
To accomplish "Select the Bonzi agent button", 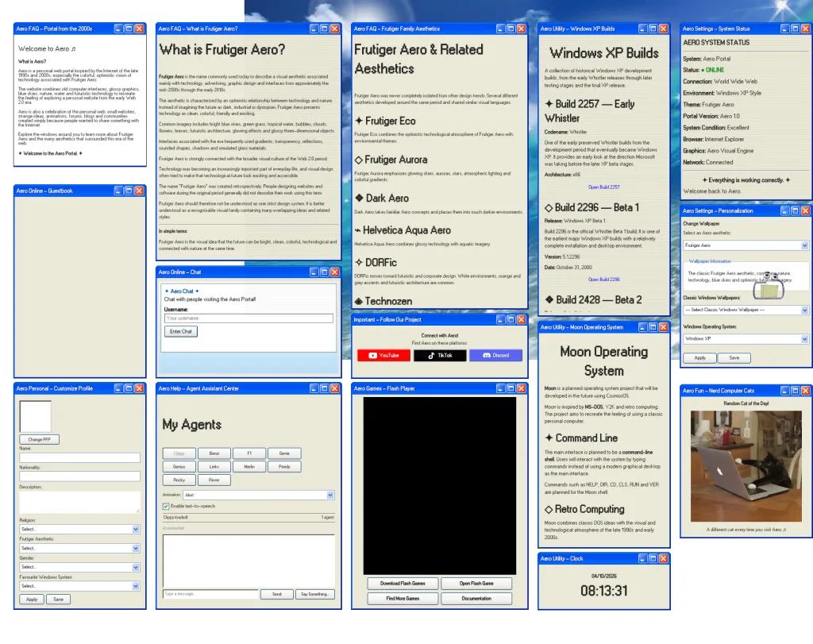I will click(x=214, y=453).
